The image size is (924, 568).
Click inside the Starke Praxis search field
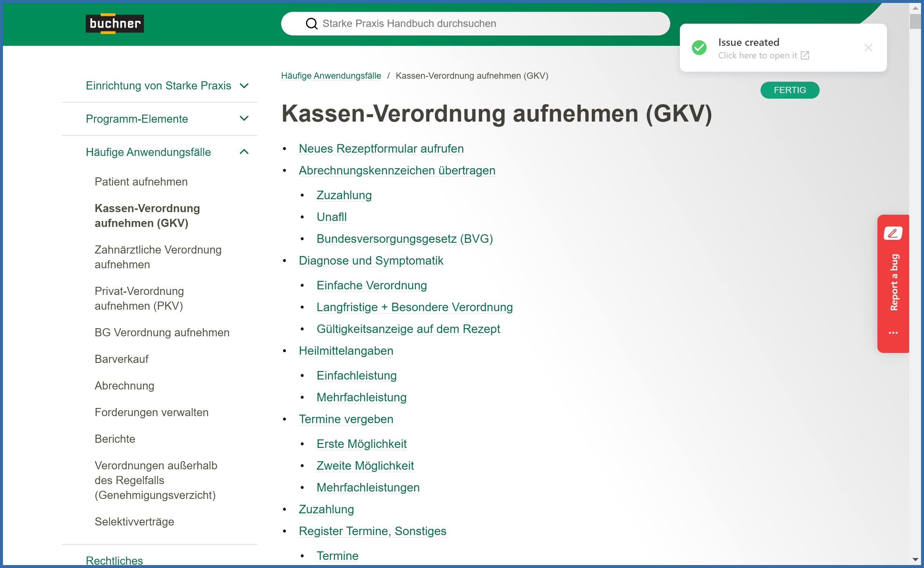tap(451, 23)
